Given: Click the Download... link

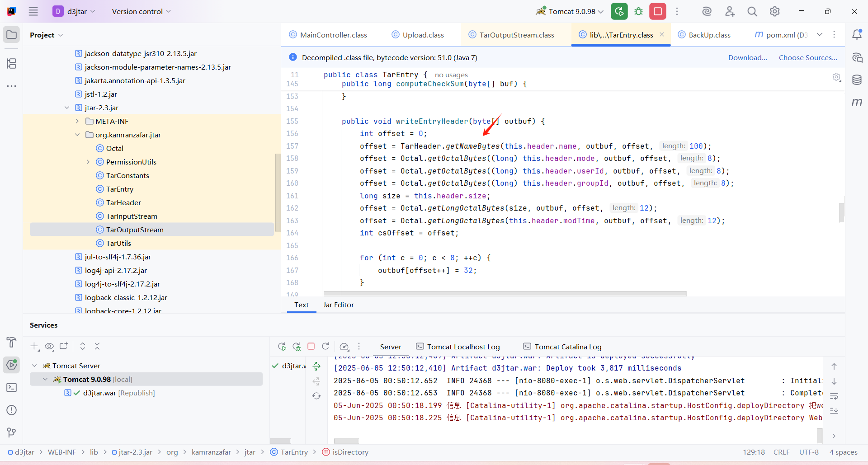Looking at the screenshot, I should tap(747, 57).
